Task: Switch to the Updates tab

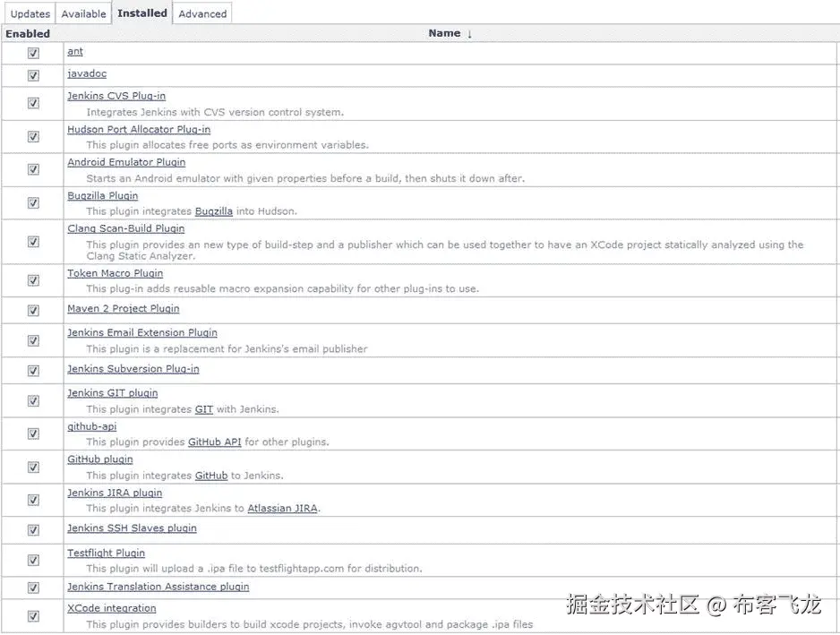Action: (x=30, y=14)
